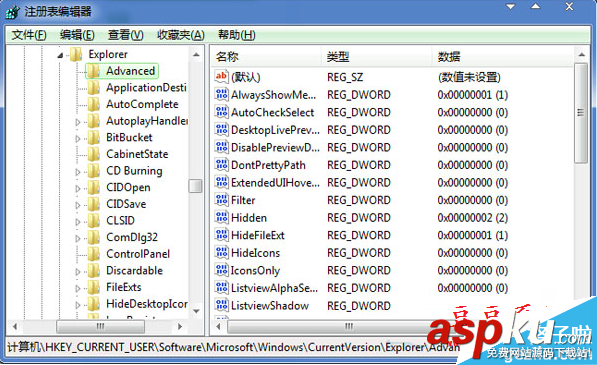Expand the CD Burning tree node

[x=78, y=172]
